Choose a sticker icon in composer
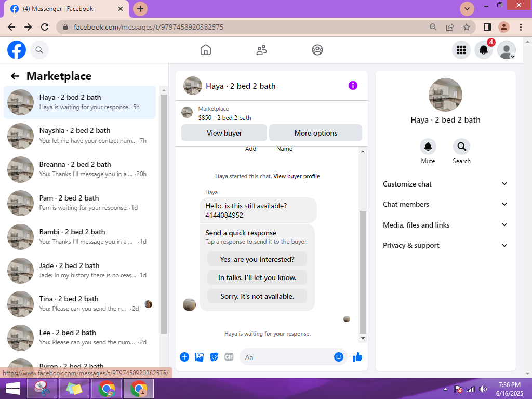The image size is (532, 399). 214,357
